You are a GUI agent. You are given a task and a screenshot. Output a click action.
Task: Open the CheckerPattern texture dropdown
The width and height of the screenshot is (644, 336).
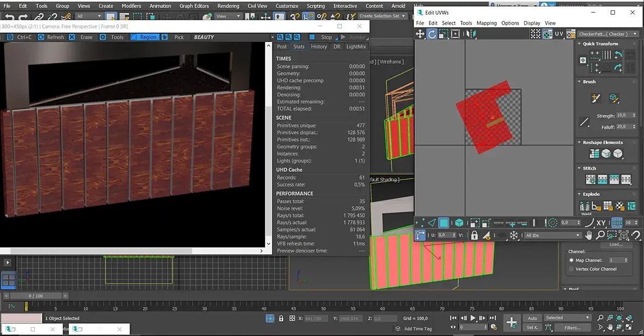click(607, 34)
